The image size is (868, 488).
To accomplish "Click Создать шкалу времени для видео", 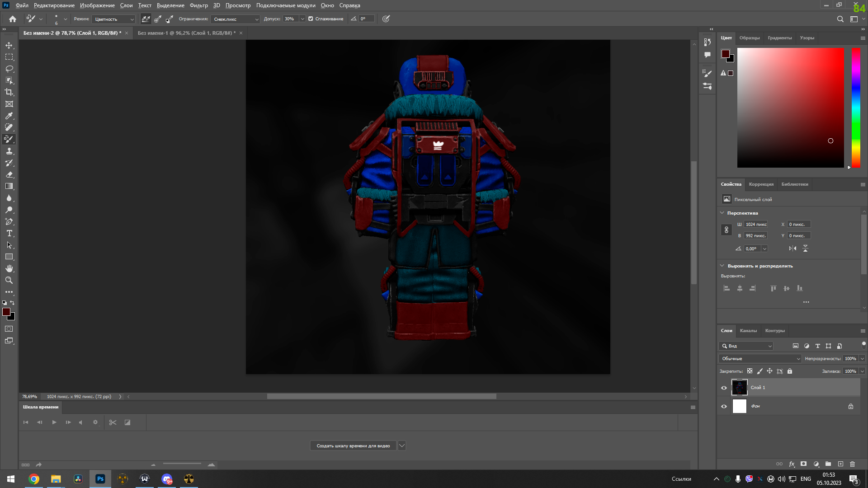I will (x=353, y=446).
